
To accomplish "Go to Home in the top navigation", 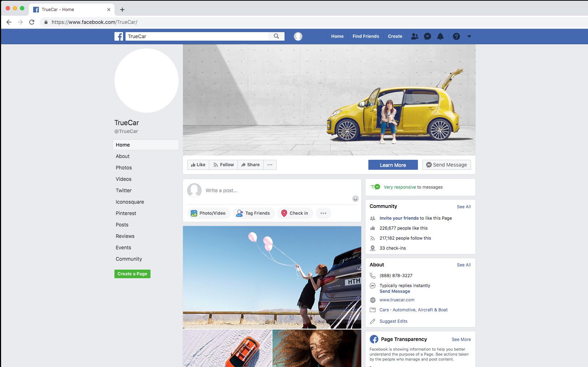I will tap(337, 36).
